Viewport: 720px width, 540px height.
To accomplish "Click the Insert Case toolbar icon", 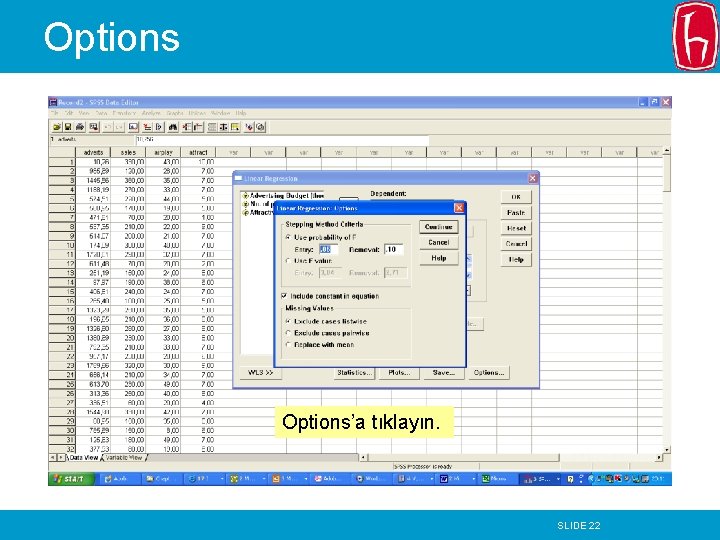I will tap(187, 127).
